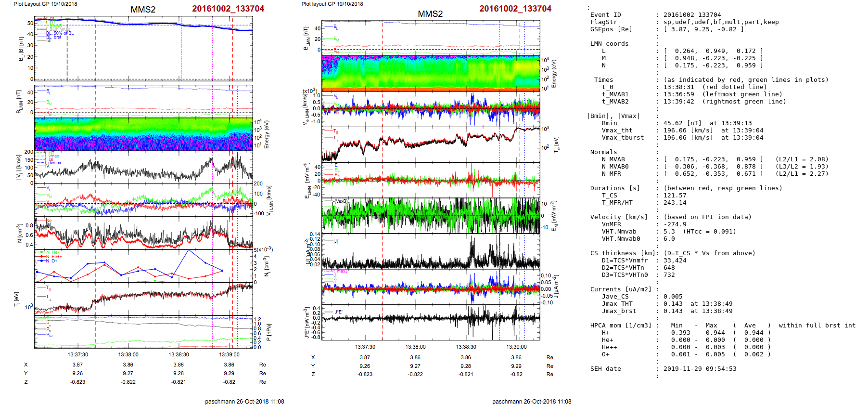Select the 13:38:00 tick label on the left time axis
The height and width of the screenshot is (405, 868).
point(128,354)
